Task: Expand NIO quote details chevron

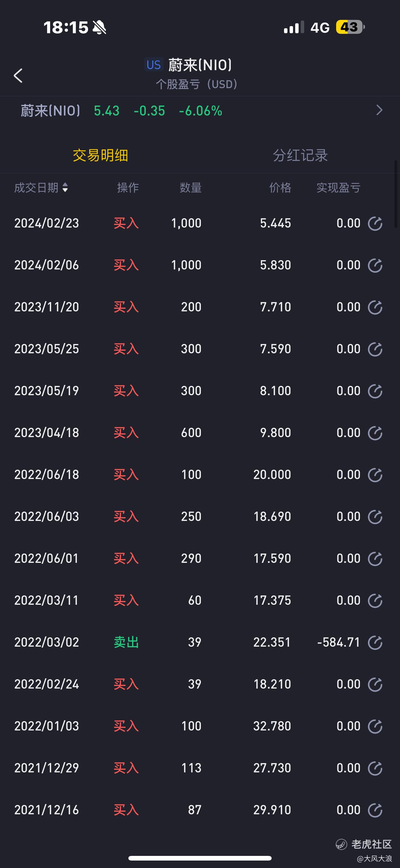Action: tap(379, 110)
